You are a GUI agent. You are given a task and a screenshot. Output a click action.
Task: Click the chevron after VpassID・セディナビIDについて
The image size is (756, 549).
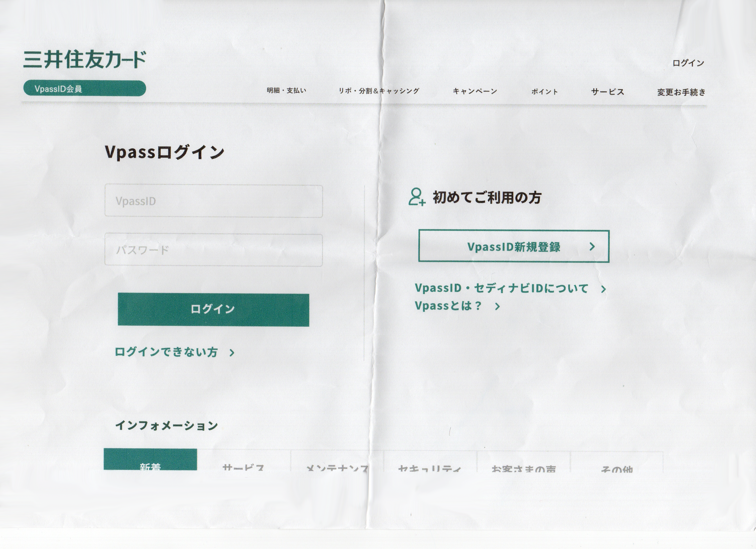pyautogui.click(x=603, y=289)
